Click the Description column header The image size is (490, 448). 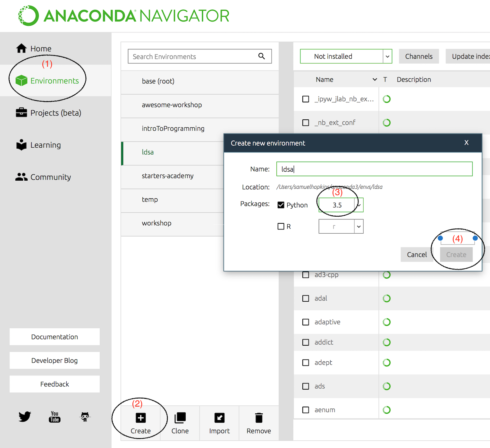coord(414,79)
